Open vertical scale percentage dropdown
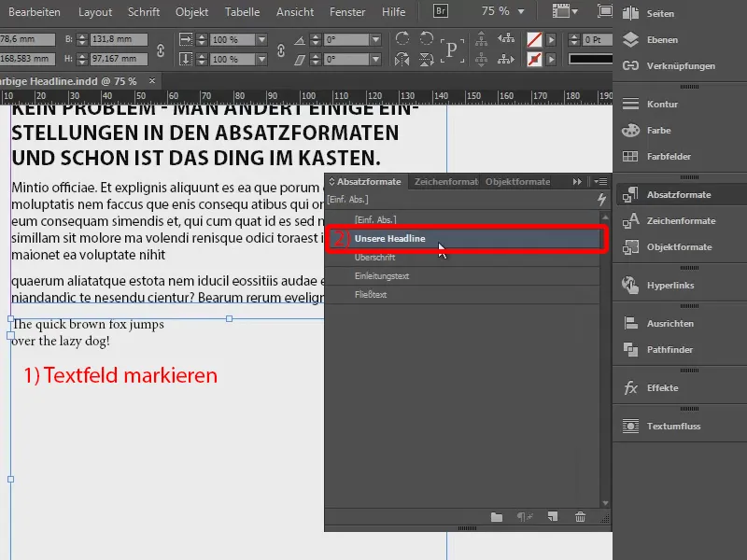Image resolution: width=747 pixels, height=560 pixels. (261, 59)
